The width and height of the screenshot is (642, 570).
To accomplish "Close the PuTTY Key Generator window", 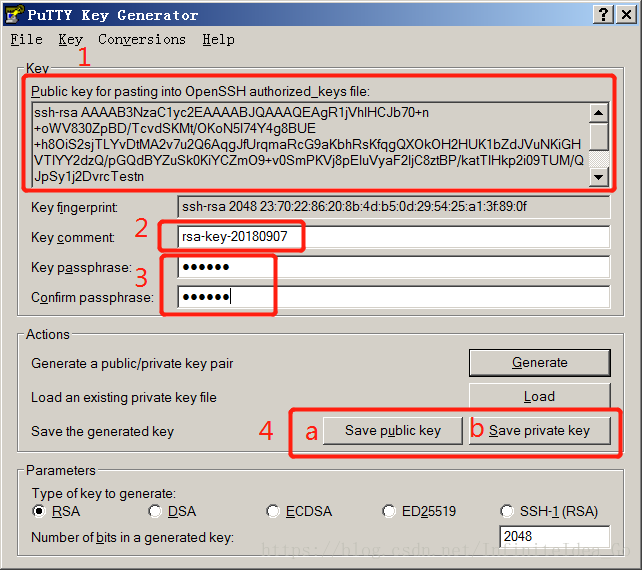I will click(626, 15).
